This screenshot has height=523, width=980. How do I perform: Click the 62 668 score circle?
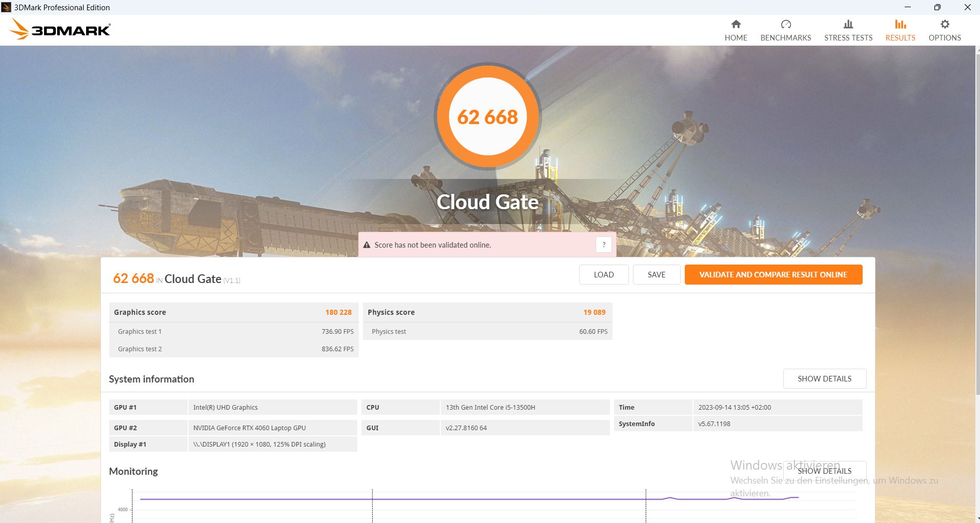[487, 117]
